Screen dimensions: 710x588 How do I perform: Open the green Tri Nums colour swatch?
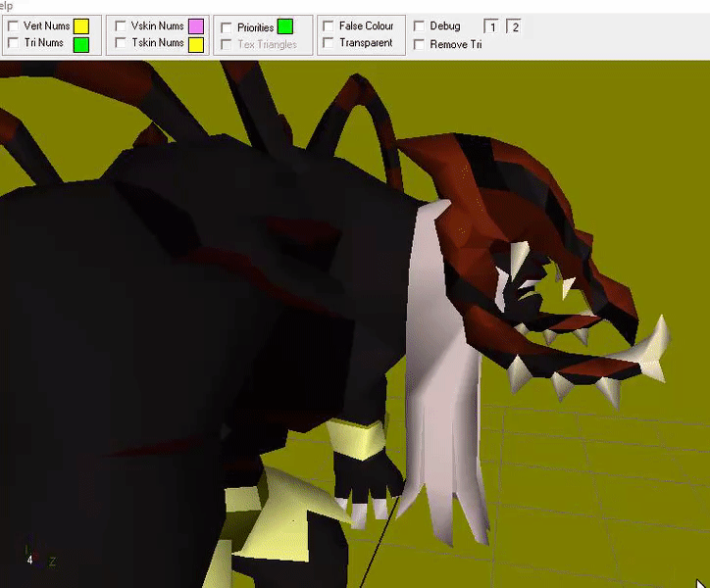coord(81,45)
